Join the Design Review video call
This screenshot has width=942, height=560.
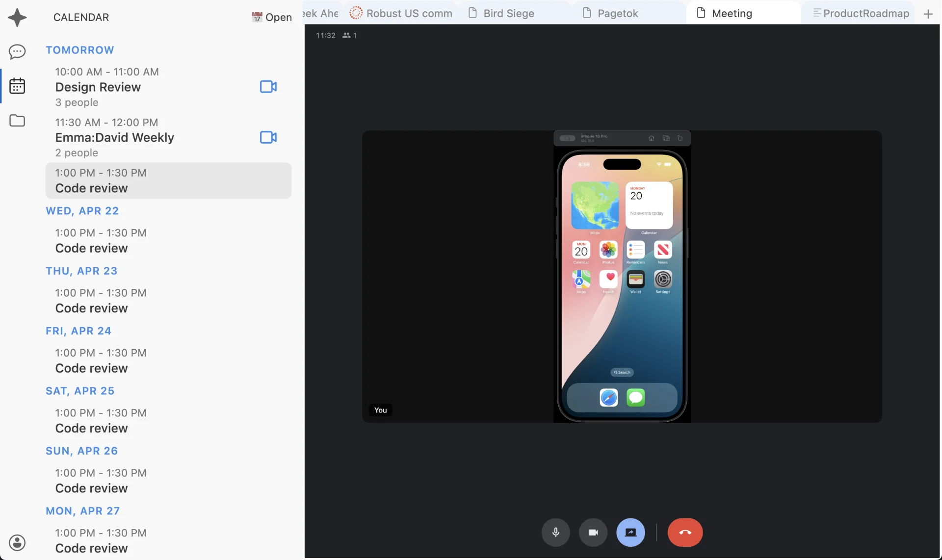(268, 86)
